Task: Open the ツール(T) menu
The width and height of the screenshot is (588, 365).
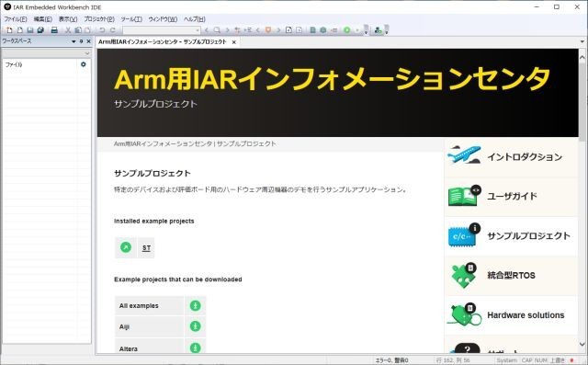Action: pos(131,19)
